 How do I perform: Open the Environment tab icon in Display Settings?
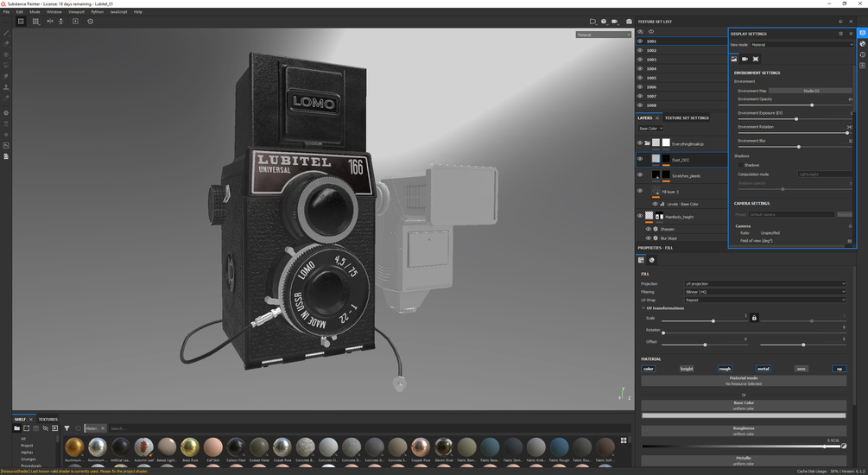click(734, 59)
